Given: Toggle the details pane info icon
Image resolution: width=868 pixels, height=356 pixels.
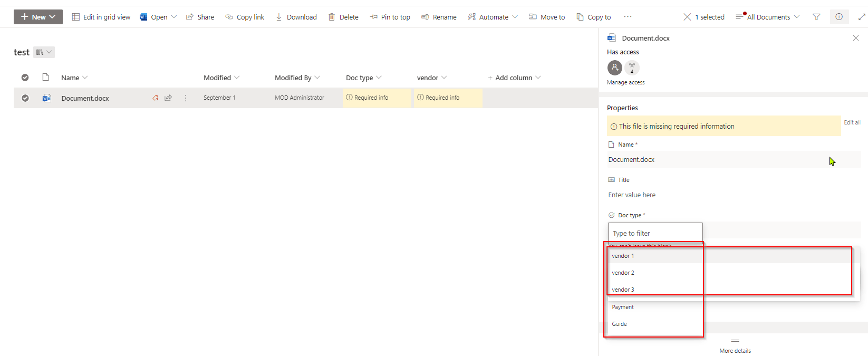Looking at the screenshot, I should pyautogui.click(x=839, y=17).
